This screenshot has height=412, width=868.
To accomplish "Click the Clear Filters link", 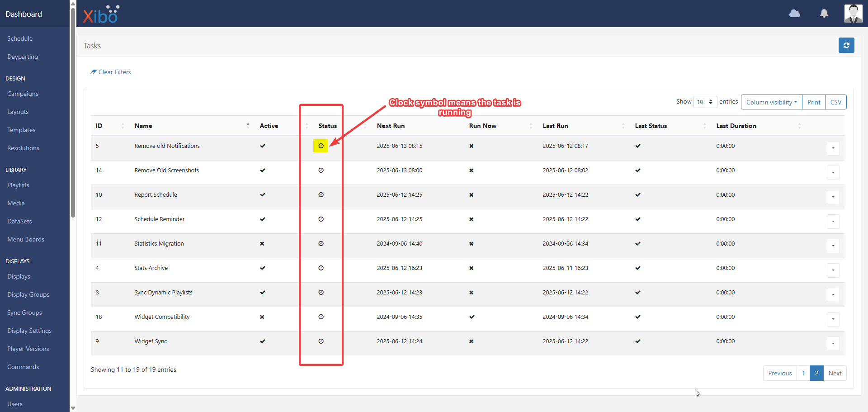I will (110, 72).
